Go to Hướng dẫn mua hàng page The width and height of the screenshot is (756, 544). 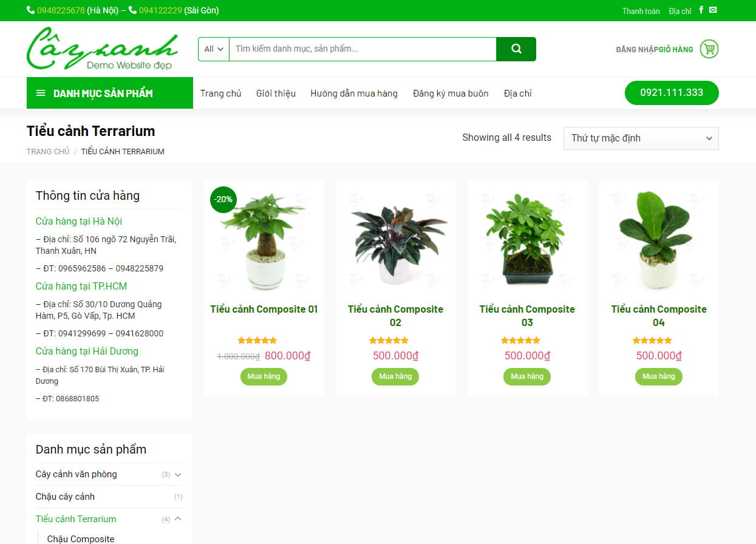[x=354, y=93]
